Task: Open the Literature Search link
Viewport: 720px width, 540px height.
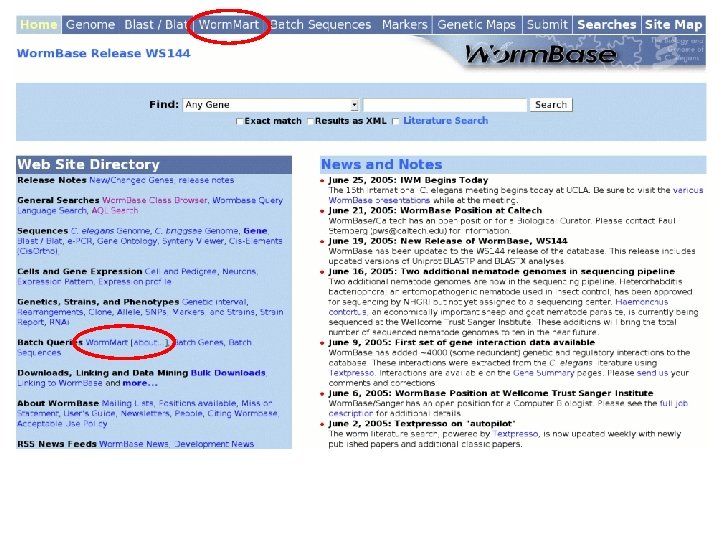Action: click(x=445, y=121)
